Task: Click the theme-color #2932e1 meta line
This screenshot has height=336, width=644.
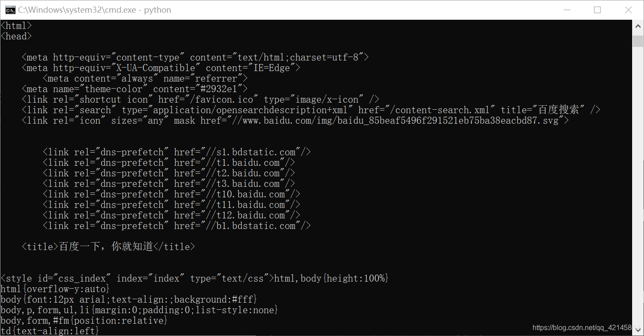Action: pos(135,89)
